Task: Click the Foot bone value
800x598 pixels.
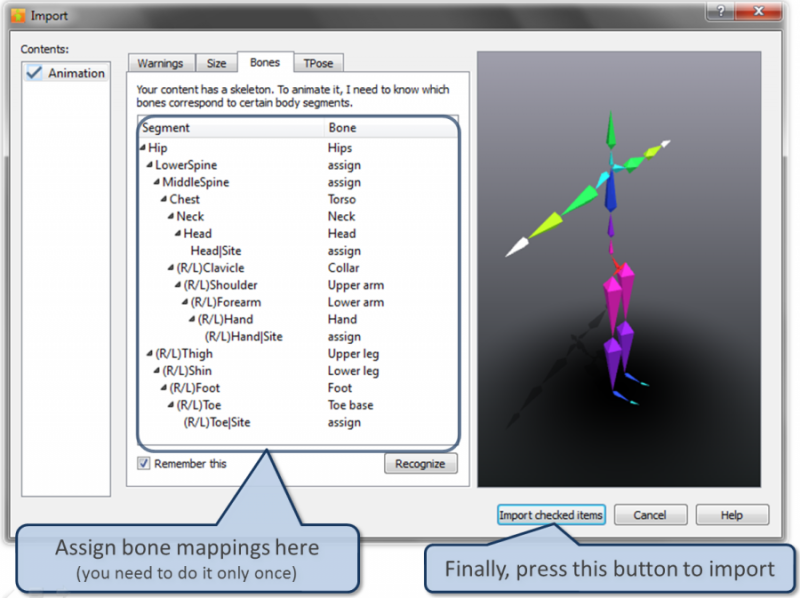Action: coord(340,388)
